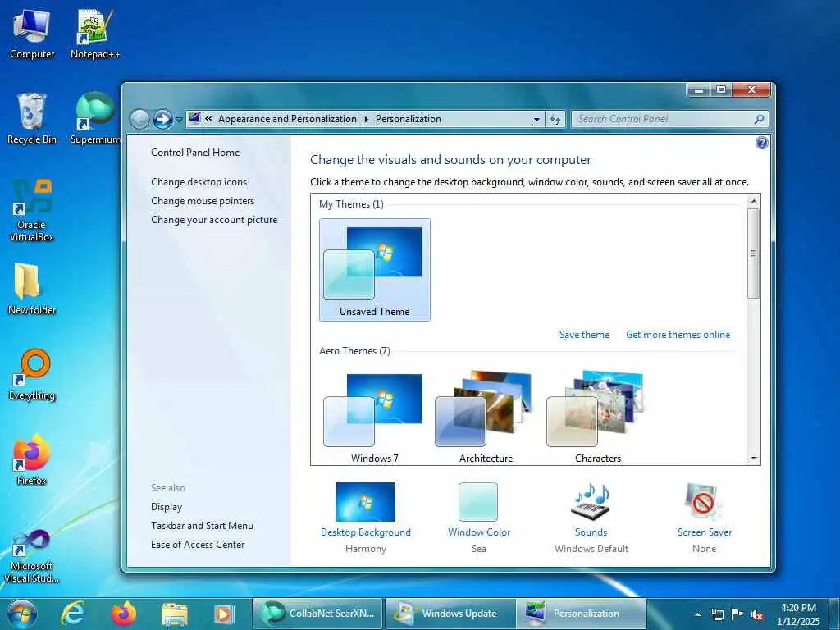Open Change desktop icons link

click(x=199, y=182)
